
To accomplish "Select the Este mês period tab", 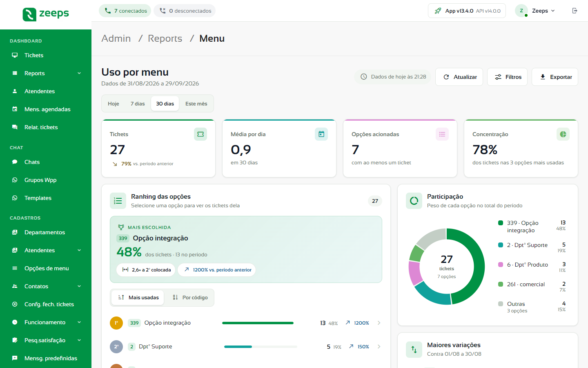I will pos(196,103).
